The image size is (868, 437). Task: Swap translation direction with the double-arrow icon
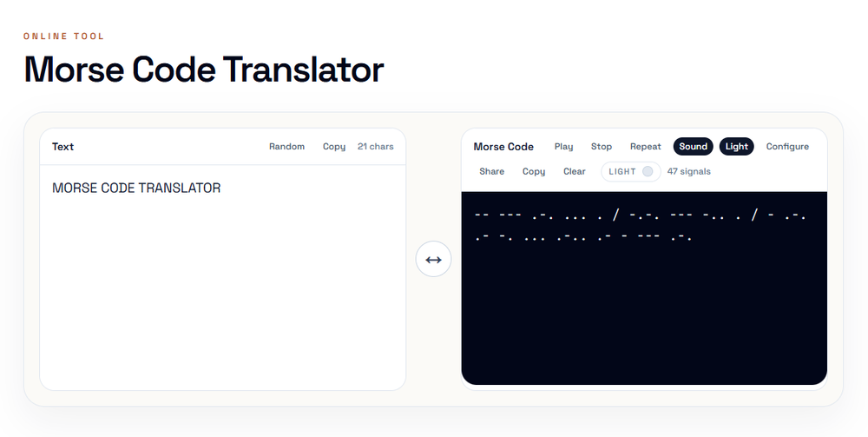point(433,259)
